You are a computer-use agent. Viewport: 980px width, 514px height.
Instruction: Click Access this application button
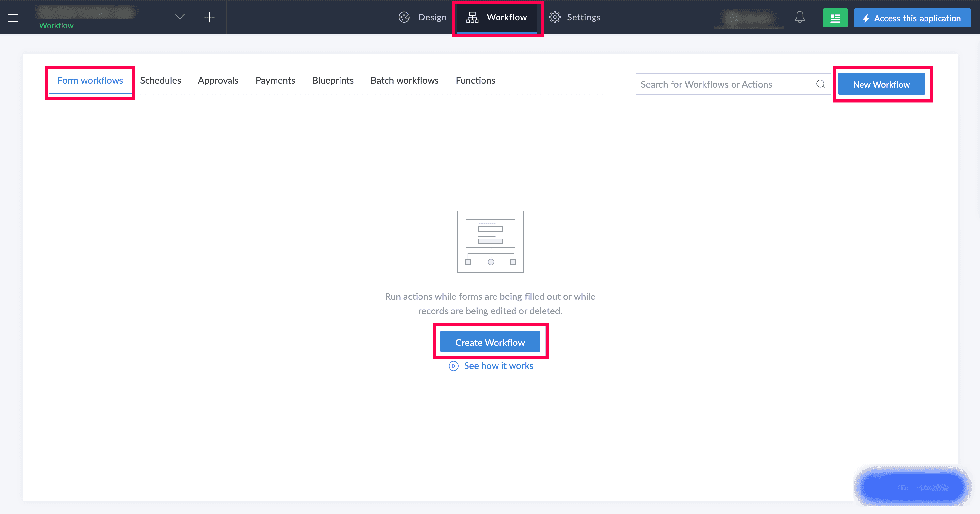tap(912, 18)
